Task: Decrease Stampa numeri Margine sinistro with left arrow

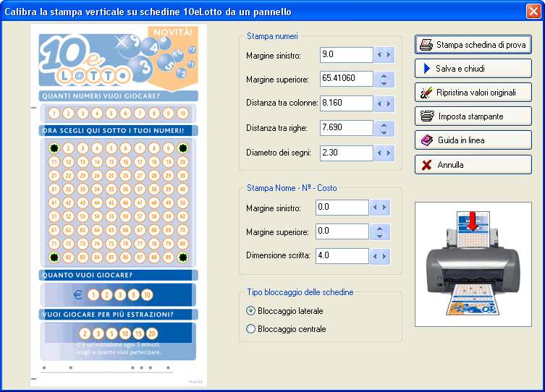Action: point(379,54)
